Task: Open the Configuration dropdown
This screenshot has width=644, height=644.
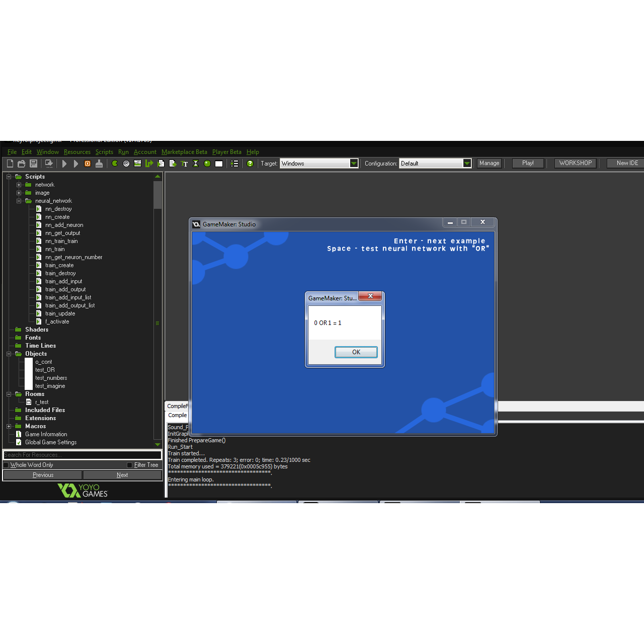Action: 467,163
